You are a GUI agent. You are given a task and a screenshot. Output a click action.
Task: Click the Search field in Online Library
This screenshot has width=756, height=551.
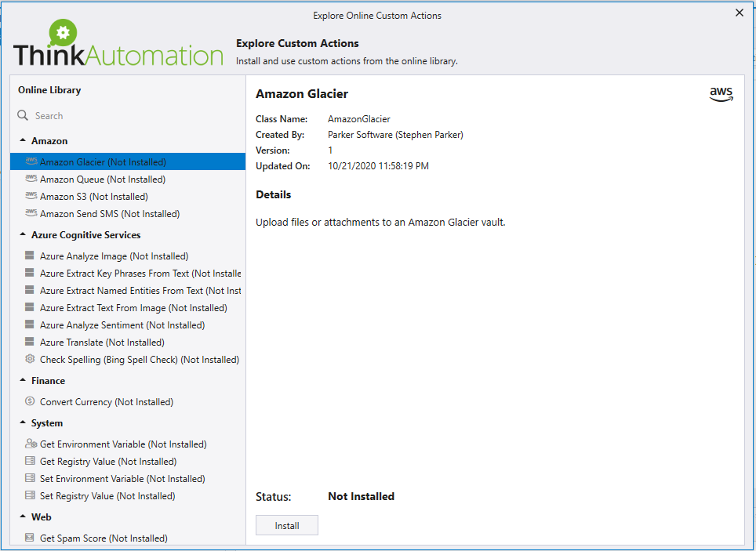point(130,116)
